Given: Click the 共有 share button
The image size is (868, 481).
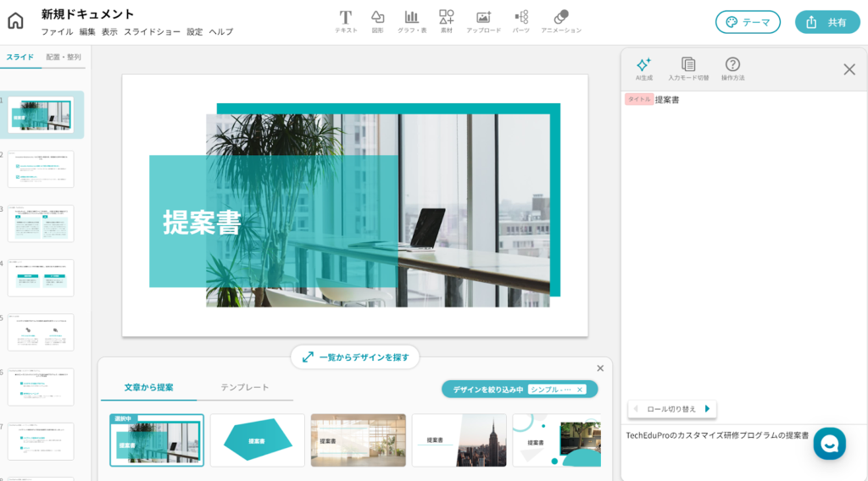Looking at the screenshot, I should (x=826, y=22).
